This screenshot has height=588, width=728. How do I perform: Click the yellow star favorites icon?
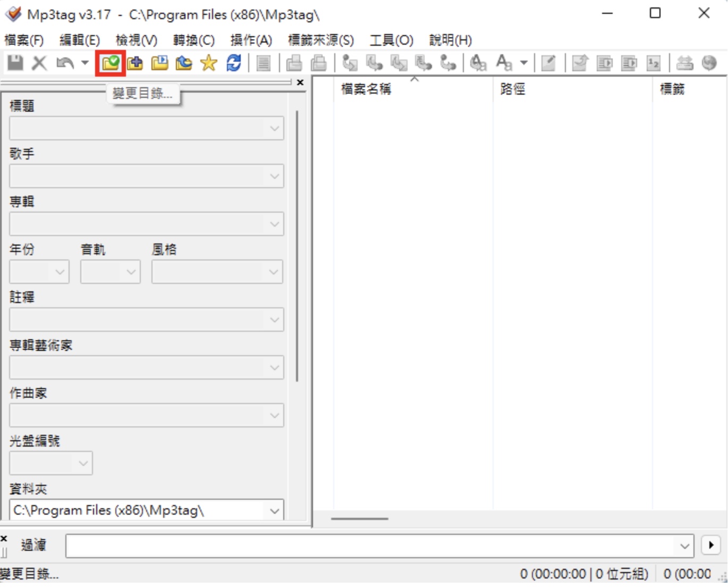click(x=209, y=63)
